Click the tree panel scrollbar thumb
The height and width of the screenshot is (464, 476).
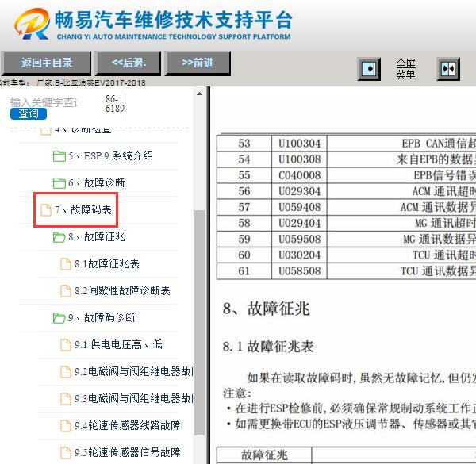point(199,323)
